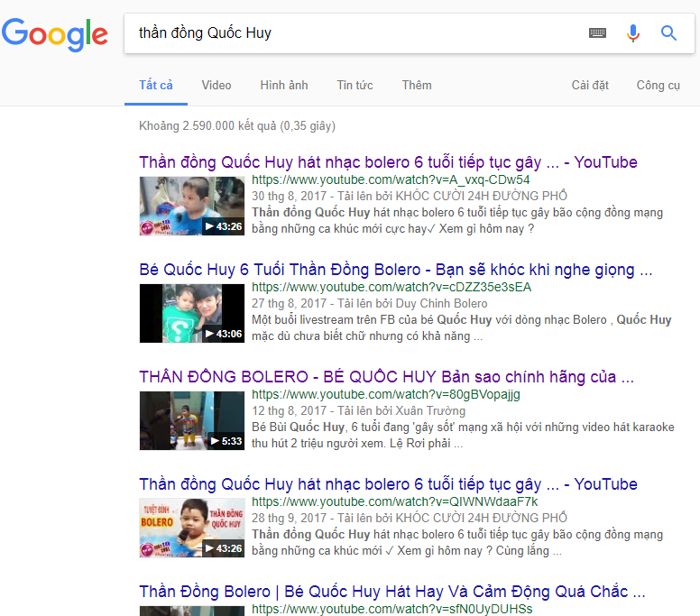Click the video thumbnail with 43:06 duration
This screenshot has height=616, width=700.
pyautogui.click(x=192, y=314)
